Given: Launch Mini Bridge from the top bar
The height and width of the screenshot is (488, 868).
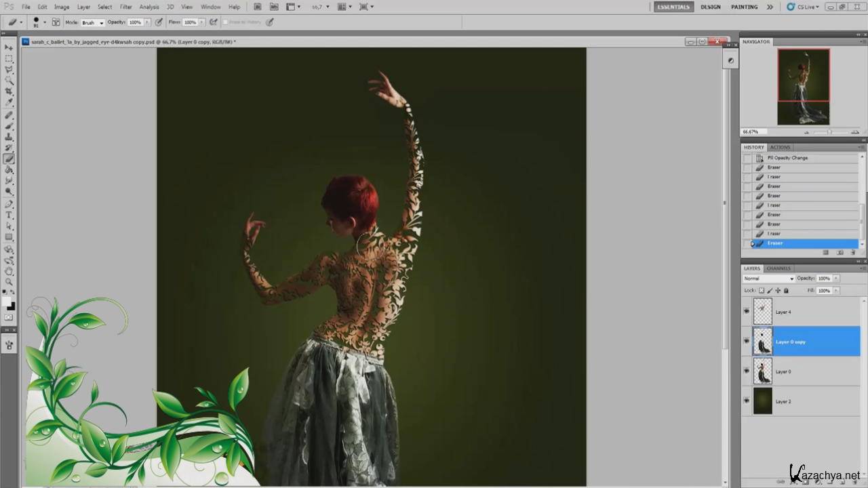Looking at the screenshot, I should pyautogui.click(x=274, y=7).
